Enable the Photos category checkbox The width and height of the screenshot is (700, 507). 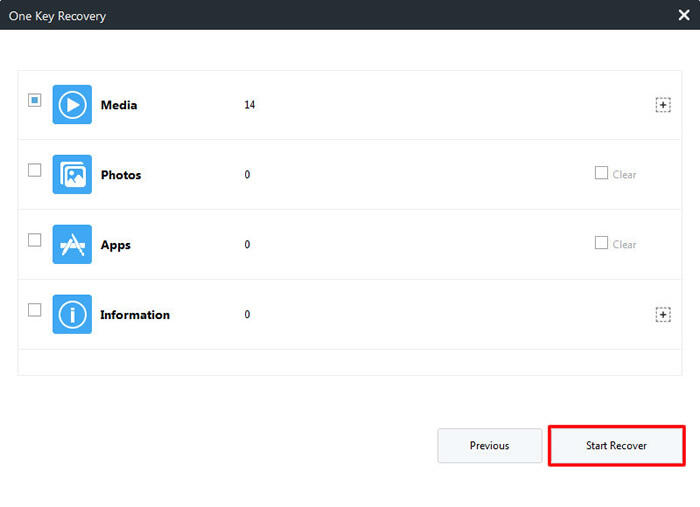tap(35, 170)
